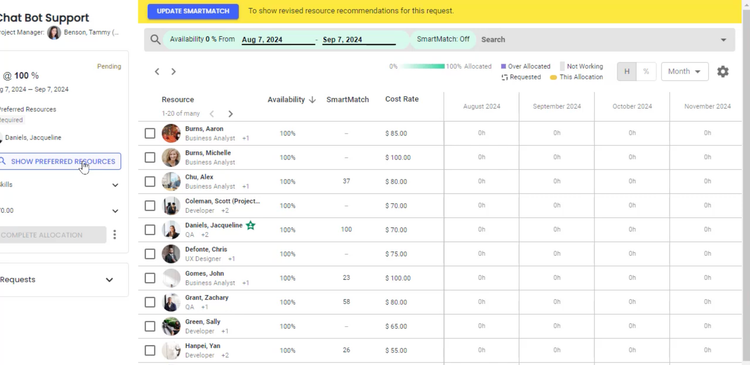Open the Month view dropdown
750x365 pixels.
tap(684, 72)
